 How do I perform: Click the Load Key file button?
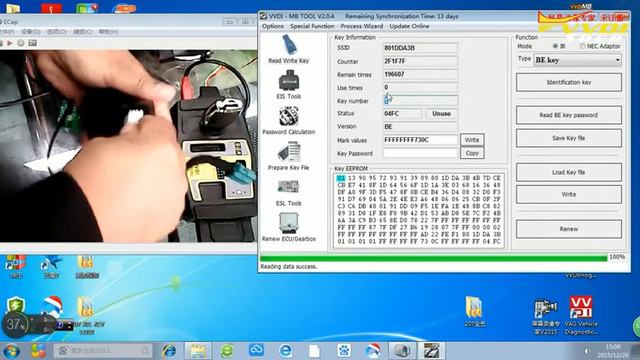[x=569, y=172]
